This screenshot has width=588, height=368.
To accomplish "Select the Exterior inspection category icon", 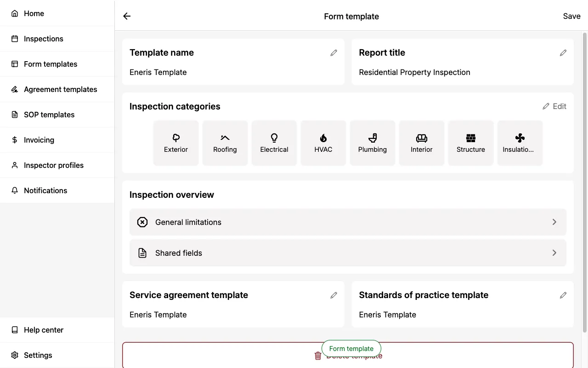I will pos(176,143).
